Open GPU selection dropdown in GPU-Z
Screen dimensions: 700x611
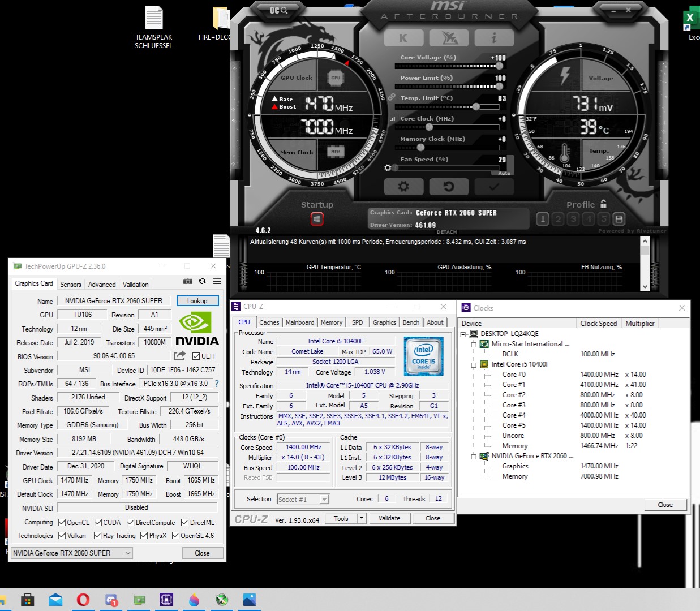click(x=72, y=553)
